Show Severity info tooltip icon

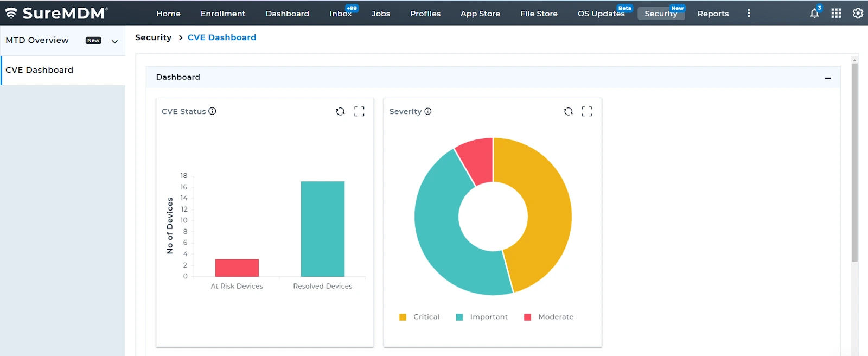[428, 111]
